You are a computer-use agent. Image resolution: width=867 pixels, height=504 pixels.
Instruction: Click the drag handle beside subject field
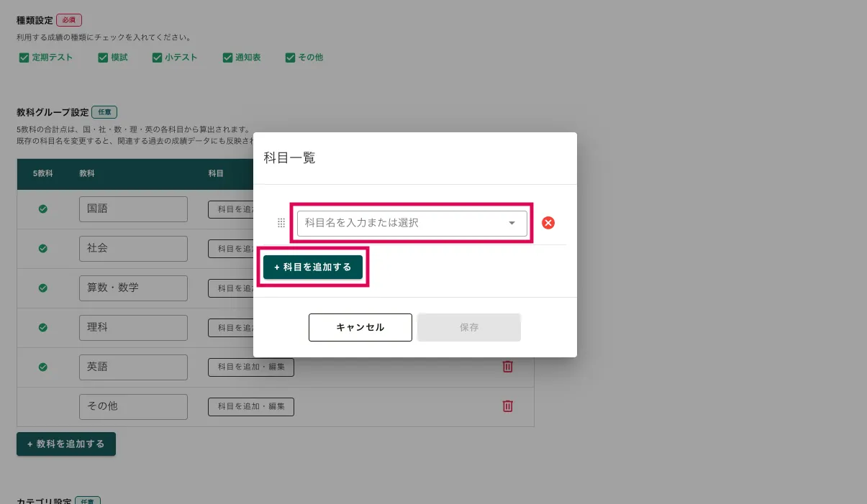(281, 223)
